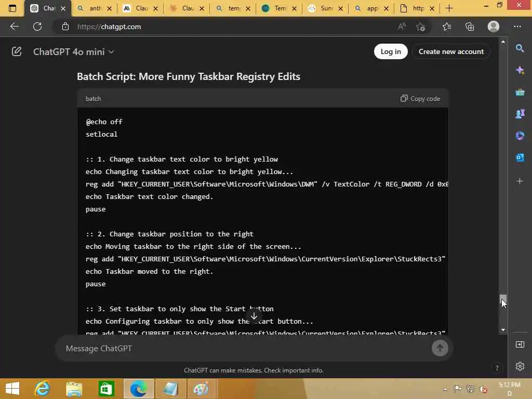Open the sidebar Tools briefcase icon
Viewport: 532px width, 399px height.
520,92
